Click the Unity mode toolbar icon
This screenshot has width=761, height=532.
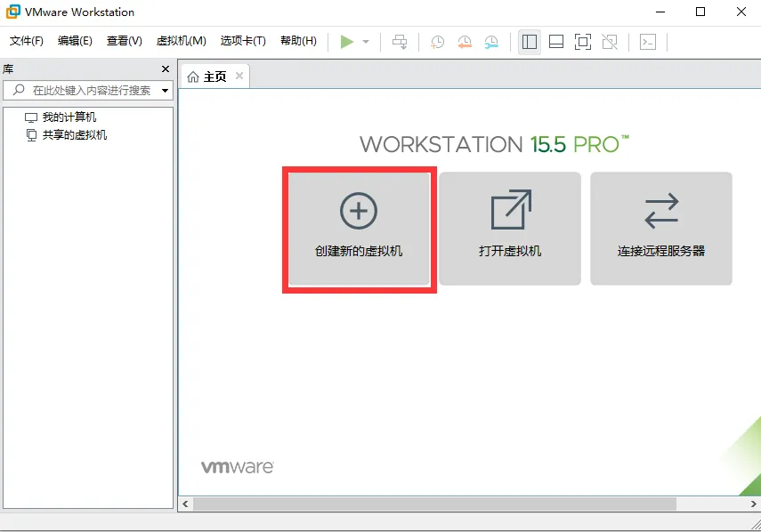(x=610, y=42)
